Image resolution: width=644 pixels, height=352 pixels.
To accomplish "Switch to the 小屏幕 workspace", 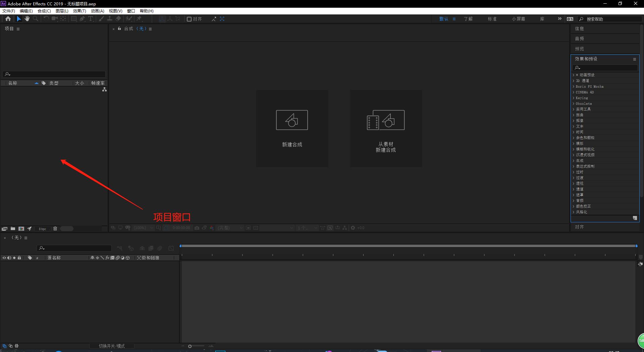I will coord(519,19).
